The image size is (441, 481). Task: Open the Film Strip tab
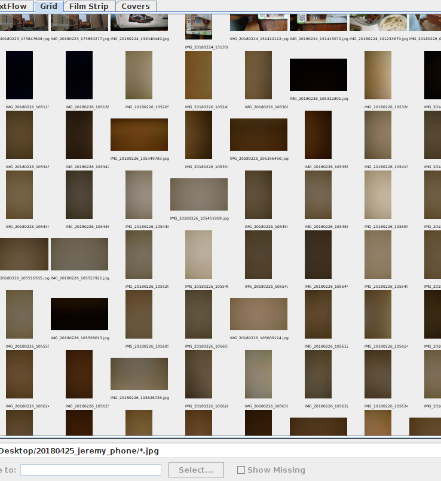pyautogui.click(x=89, y=6)
